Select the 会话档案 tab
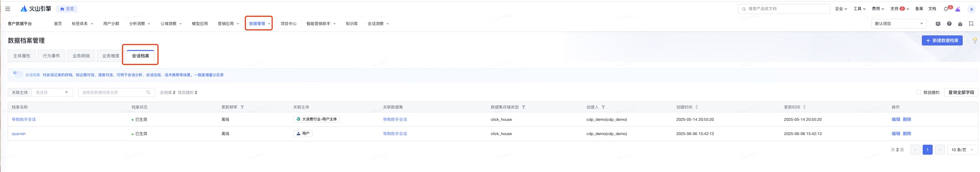Image resolution: width=980 pixels, height=172 pixels. tap(140, 56)
